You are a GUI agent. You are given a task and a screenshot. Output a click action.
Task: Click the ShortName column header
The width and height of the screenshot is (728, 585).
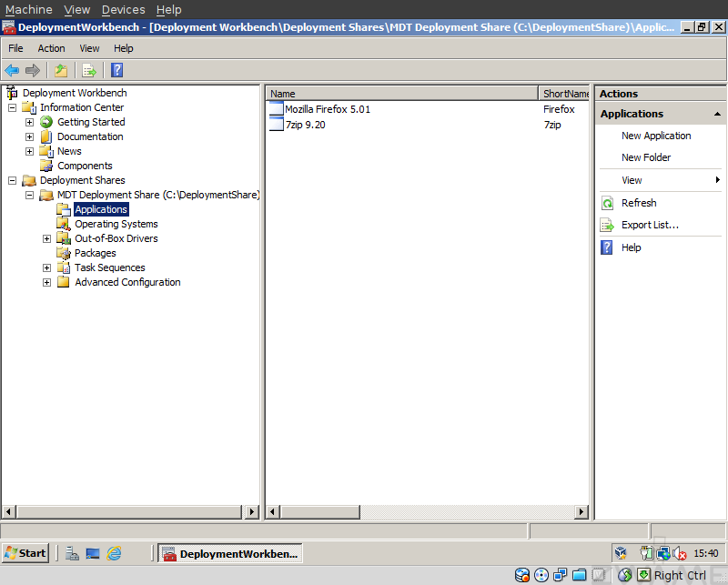pos(564,94)
